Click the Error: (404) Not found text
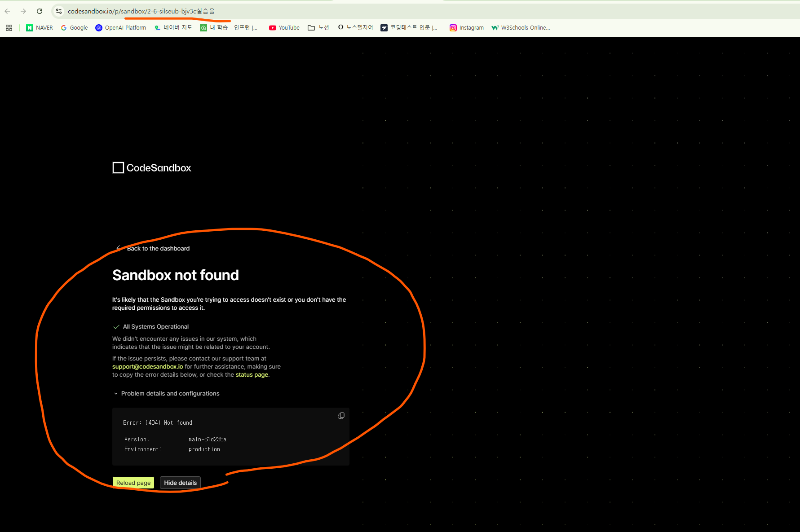 click(158, 423)
